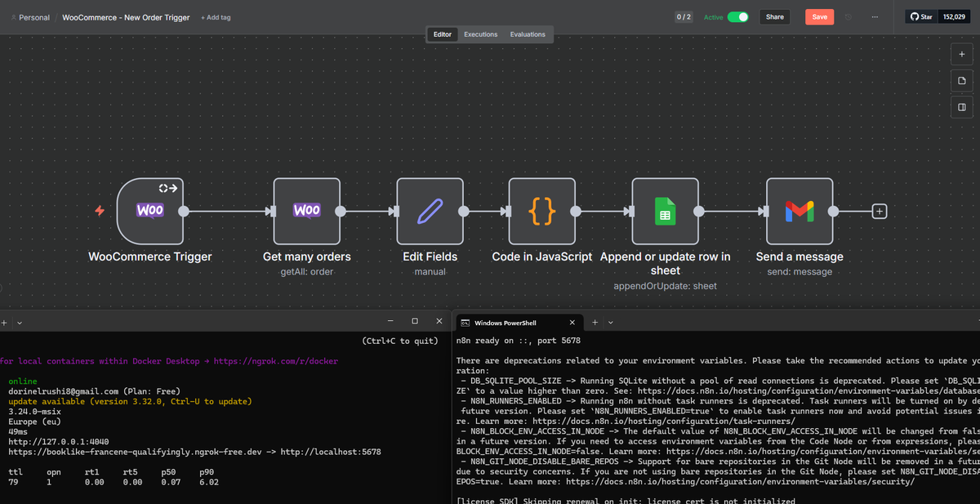Open the Get many orders node
Image resolution: width=980 pixels, height=504 pixels.
[x=306, y=211]
